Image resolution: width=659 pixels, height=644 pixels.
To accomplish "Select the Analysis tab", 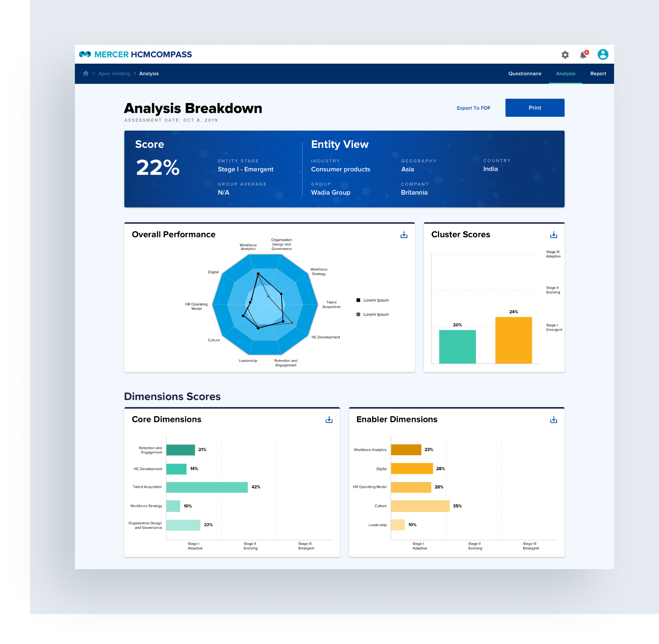I will click(565, 74).
